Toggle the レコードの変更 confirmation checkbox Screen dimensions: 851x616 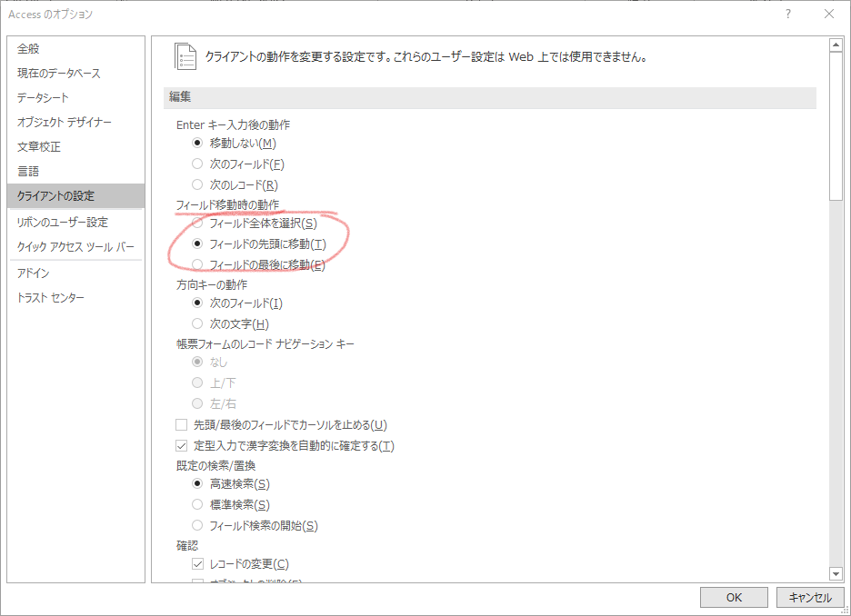click(x=197, y=564)
